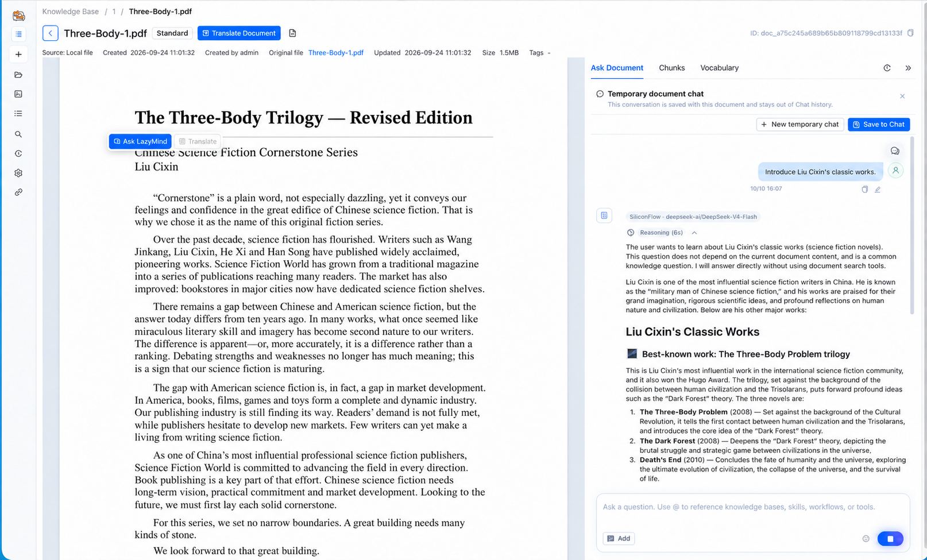Open the document list icon in the sidebar
Viewport: 927px width, 560px height.
pyautogui.click(x=18, y=34)
